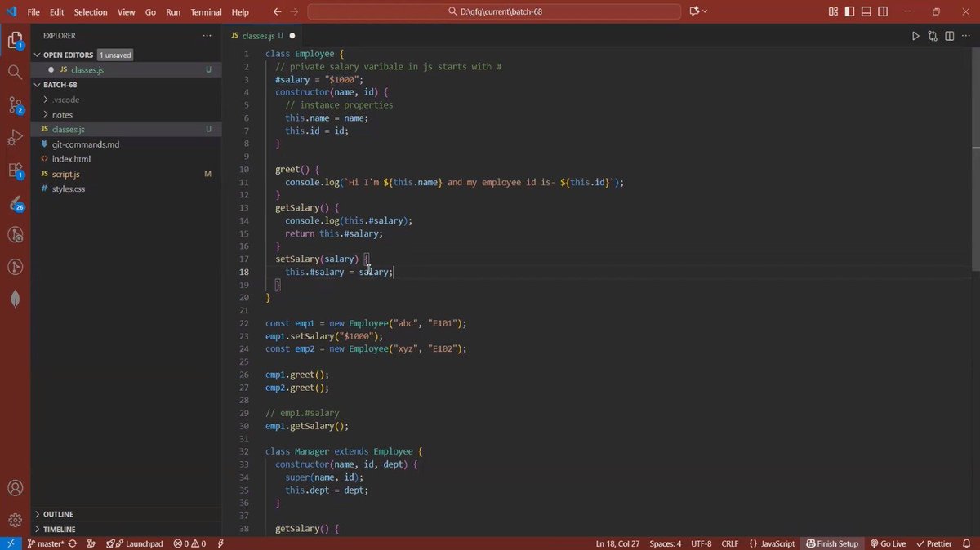The image size is (980, 550).
Task: Open changes with the compare icon
Action: pos(933,36)
